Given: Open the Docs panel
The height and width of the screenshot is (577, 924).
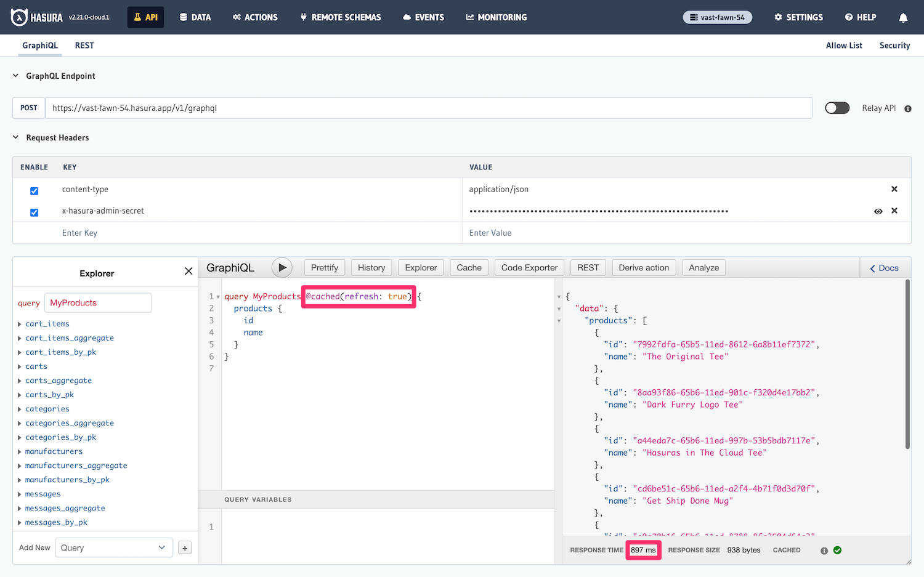Looking at the screenshot, I should [x=885, y=267].
